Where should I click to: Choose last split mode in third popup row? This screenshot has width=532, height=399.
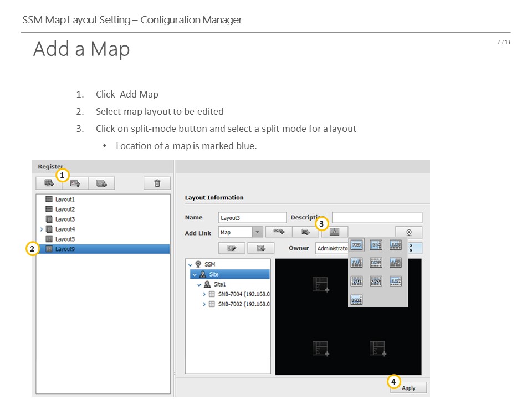click(396, 281)
